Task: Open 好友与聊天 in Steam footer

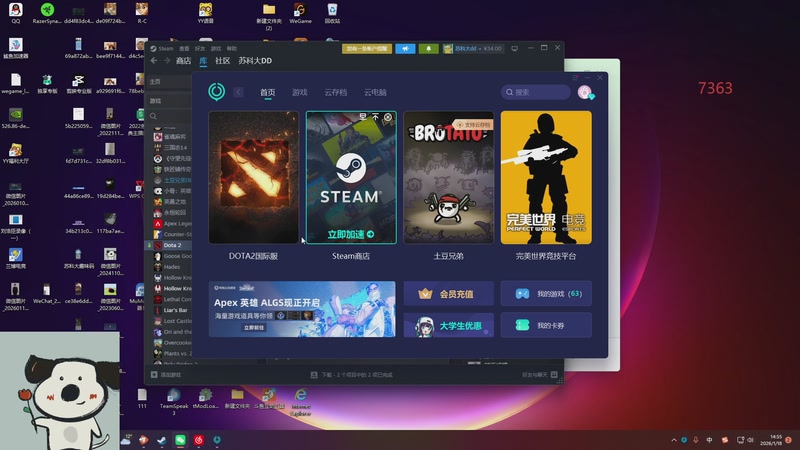Action: tap(539, 374)
